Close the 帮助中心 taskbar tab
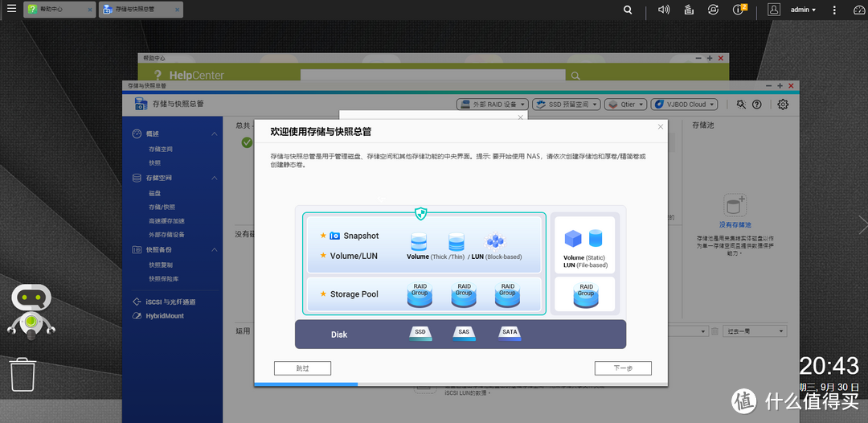This screenshot has width=868, height=423. (x=89, y=10)
